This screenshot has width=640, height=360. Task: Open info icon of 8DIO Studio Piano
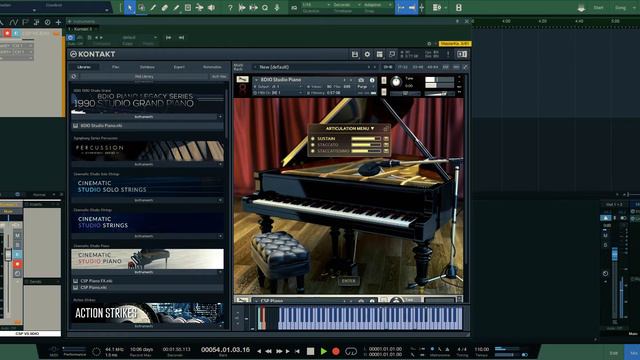[x=372, y=80]
